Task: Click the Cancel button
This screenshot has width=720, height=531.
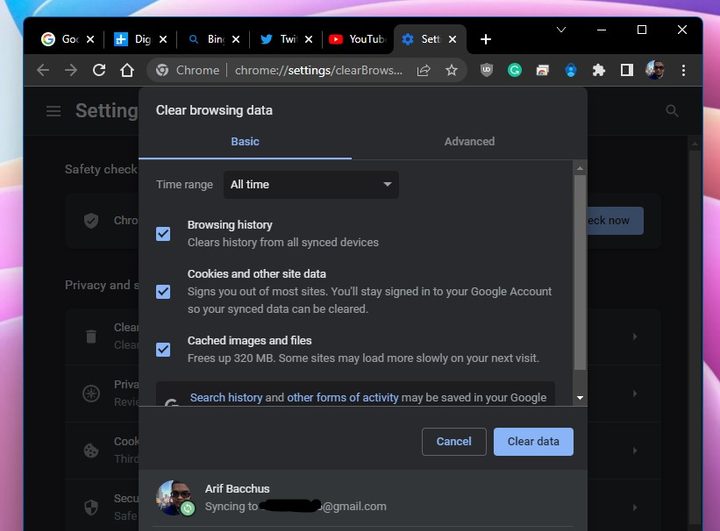Action: click(x=454, y=442)
